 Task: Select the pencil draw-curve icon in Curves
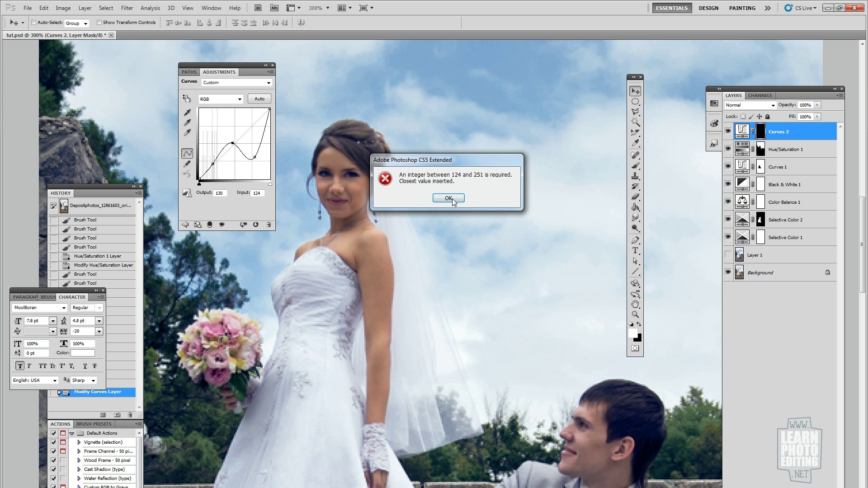187,164
